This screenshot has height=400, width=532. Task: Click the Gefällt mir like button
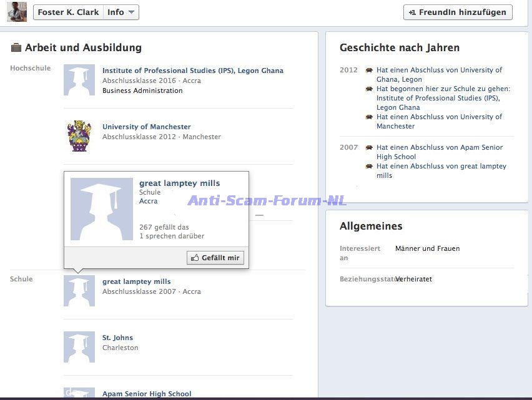point(215,258)
